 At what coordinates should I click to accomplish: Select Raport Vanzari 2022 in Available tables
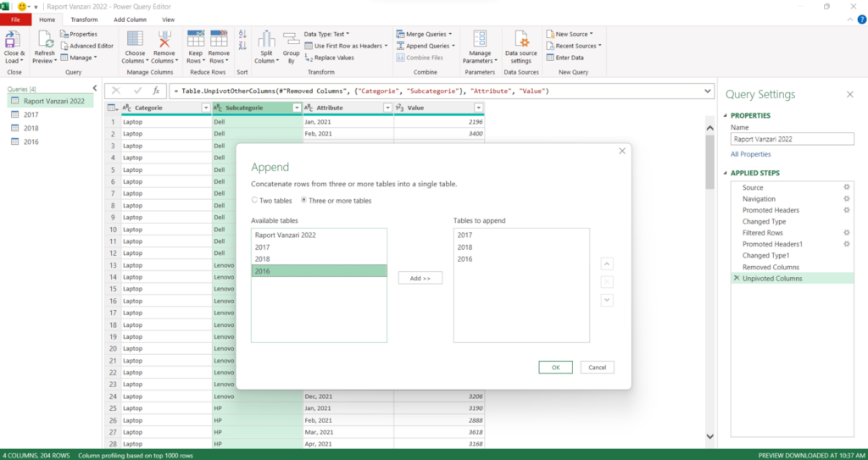[319, 236]
